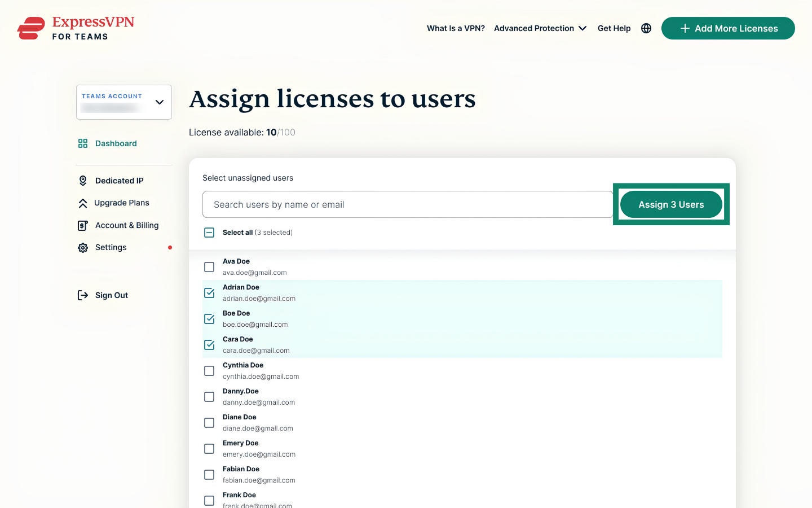Open the Get Help menu item
812x508 pixels.
point(614,28)
